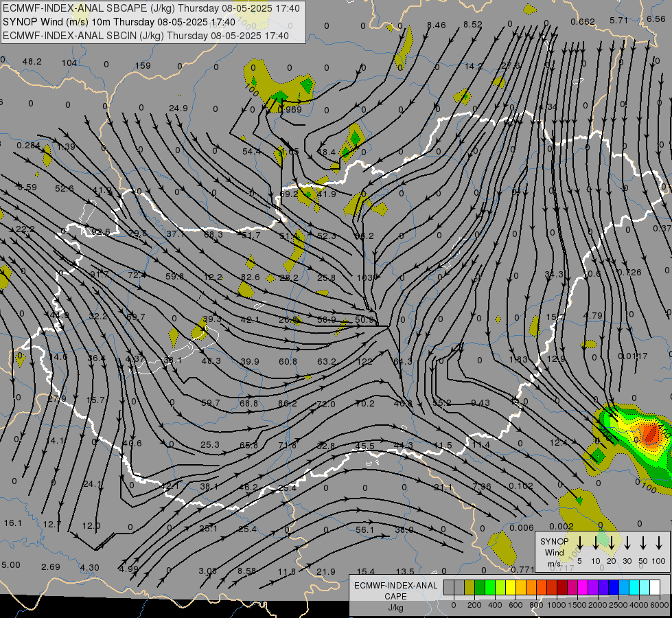This screenshot has height=618, width=672.
Task: Click the grid value 6.56
Action: click(x=656, y=19)
